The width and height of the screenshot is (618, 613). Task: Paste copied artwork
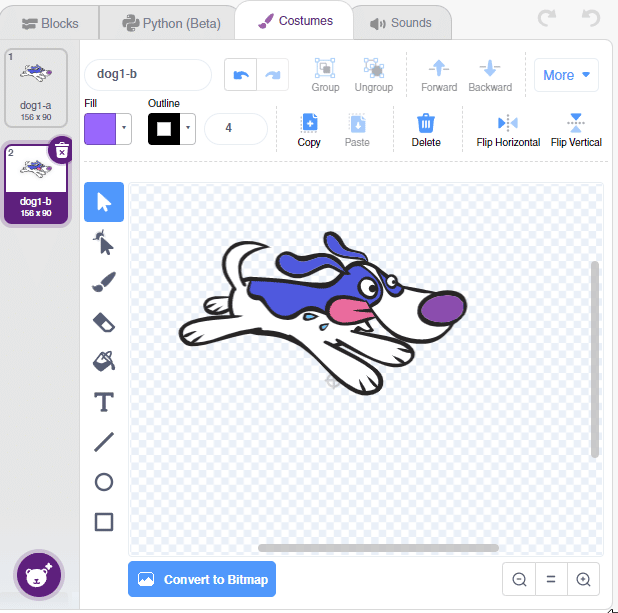357,130
